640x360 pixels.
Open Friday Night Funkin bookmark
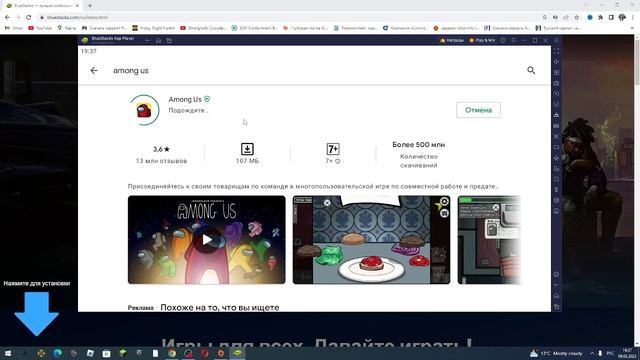click(153, 28)
